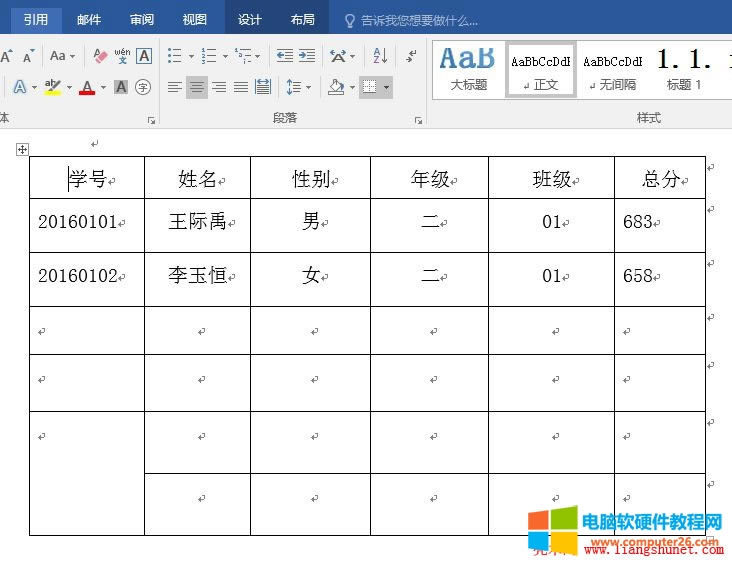Click cell containing 658

click(660, 280)
